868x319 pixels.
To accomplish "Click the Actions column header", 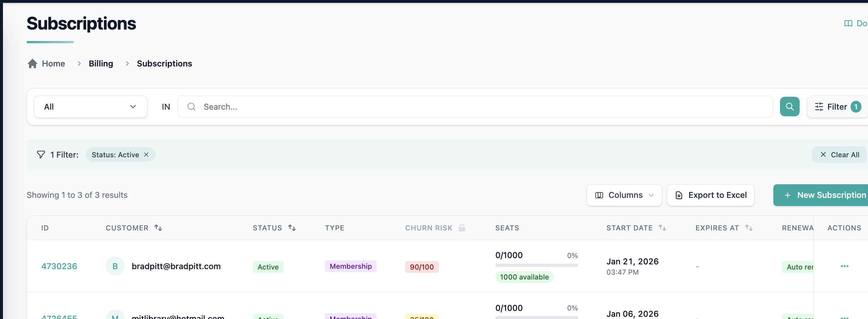I will (844, 228).
